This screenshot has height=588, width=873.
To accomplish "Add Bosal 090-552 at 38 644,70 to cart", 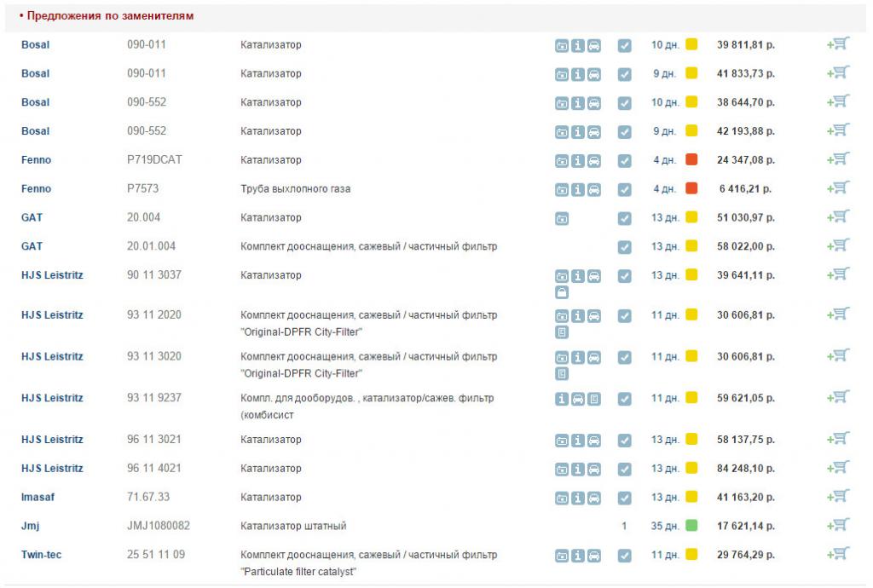I will [838, 101].
